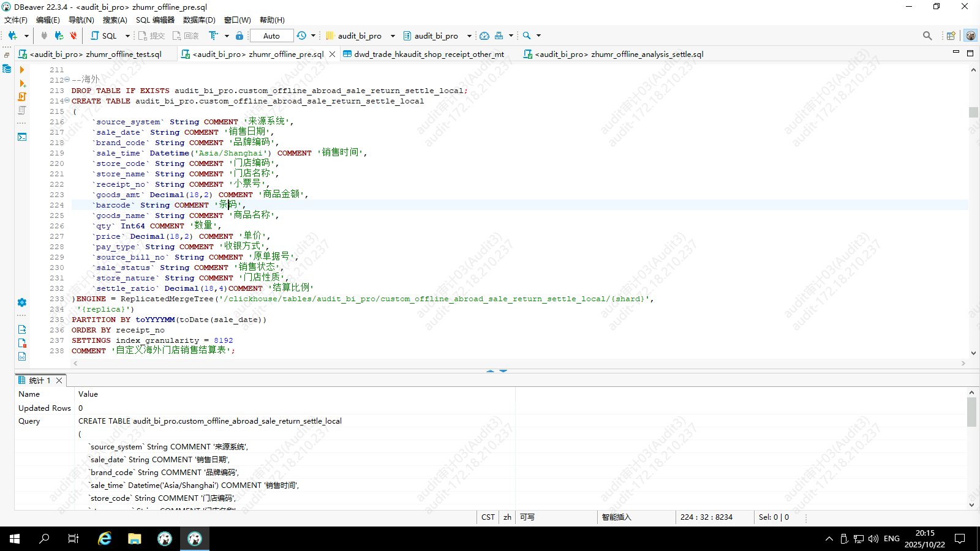Open File Explorer from the Windows taskbar
This screenshot has width=980, height=551.
tap(135, 539)
